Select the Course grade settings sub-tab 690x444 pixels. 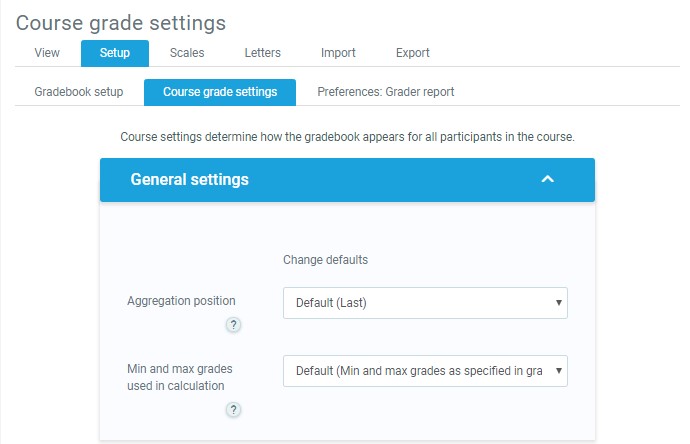coord(220,92)
